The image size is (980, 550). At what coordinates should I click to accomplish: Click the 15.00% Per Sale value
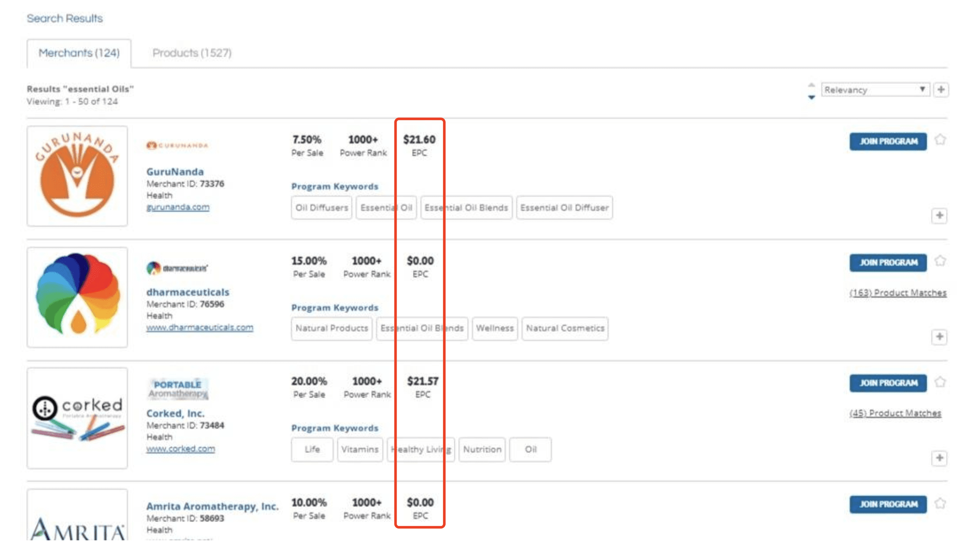click(x=309, y=261)
